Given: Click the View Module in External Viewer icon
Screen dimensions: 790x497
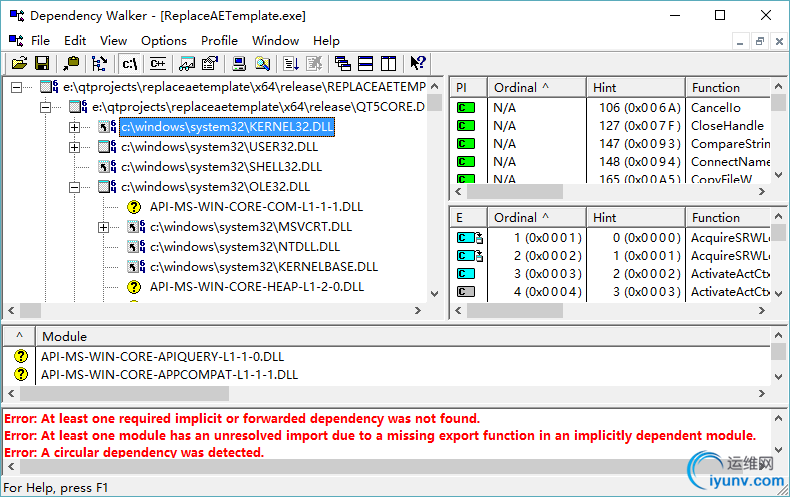Looking at the screenshot, I should tap(187, 64).
